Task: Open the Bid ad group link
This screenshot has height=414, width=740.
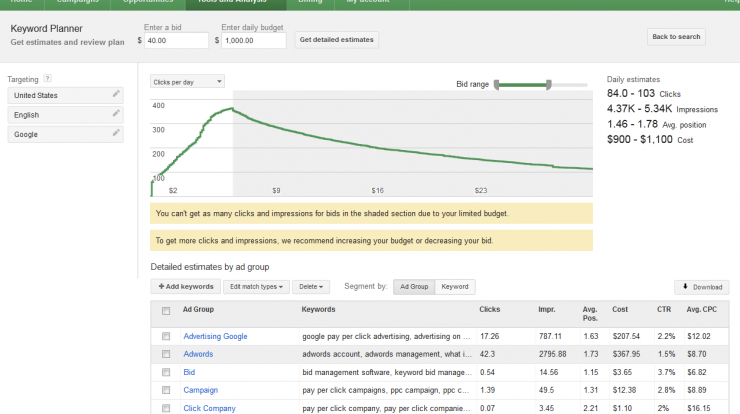Action: (x=189, y=372)
